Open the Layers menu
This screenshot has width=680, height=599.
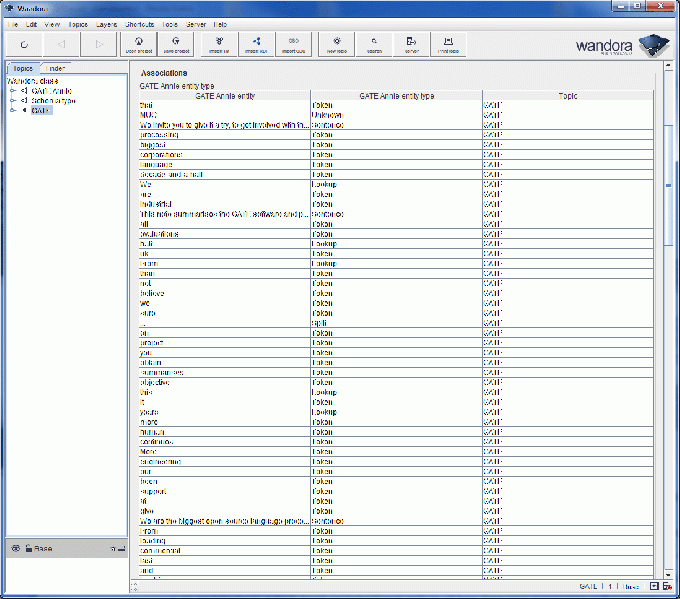click(x=107, y=23)
